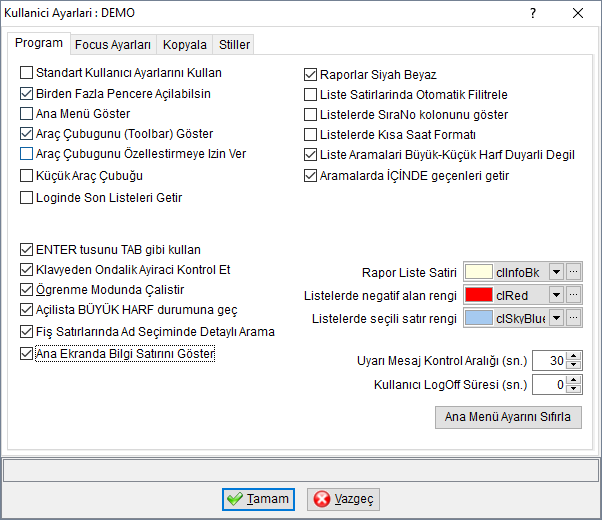Toggle Ana Menü Göster checkbox
The height and width of the screenshot is (520, 602).
[26, 114]
